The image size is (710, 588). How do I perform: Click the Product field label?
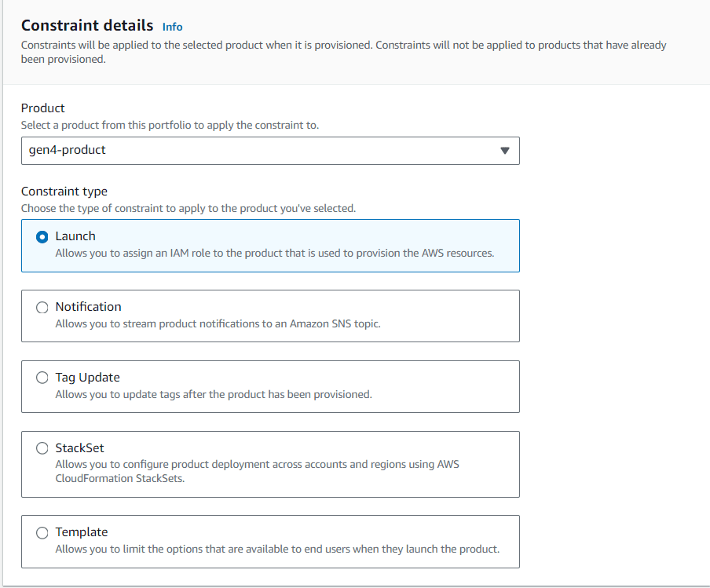tap(43, 108)
